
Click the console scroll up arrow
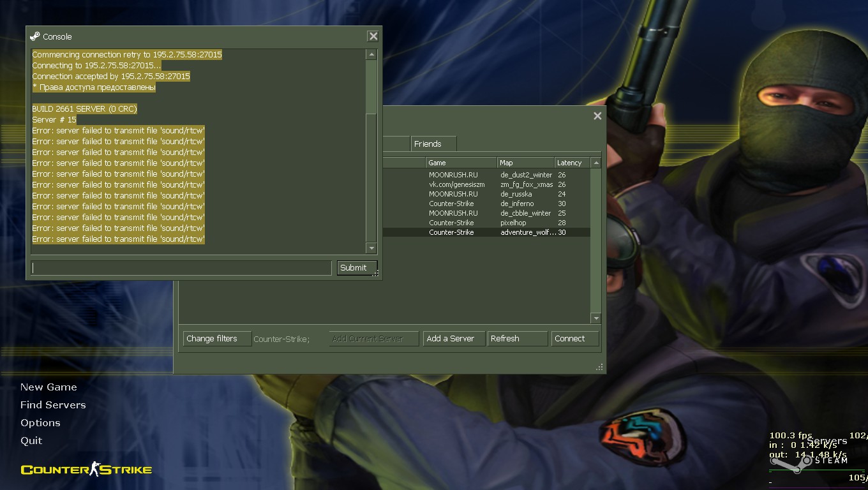tap(371, 54)
